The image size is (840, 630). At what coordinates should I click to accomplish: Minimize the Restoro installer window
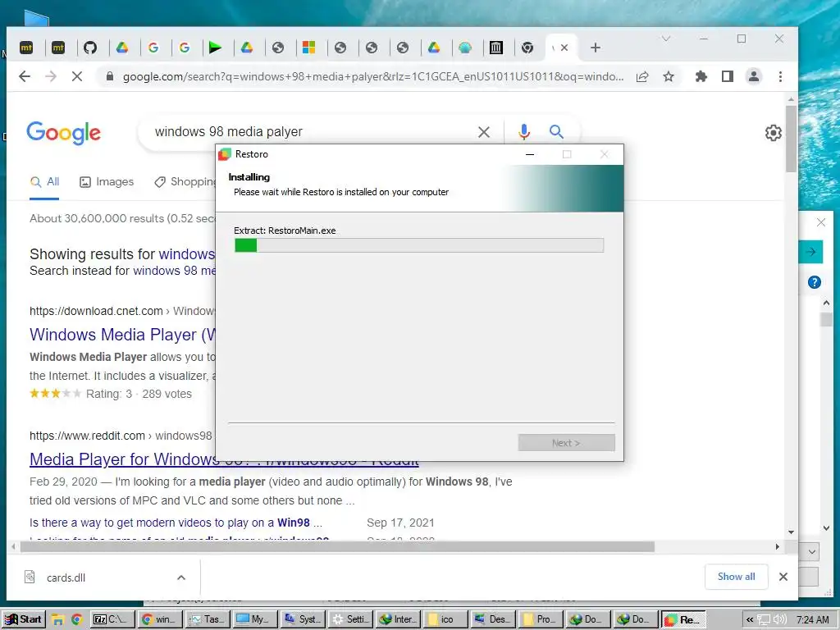530,154
